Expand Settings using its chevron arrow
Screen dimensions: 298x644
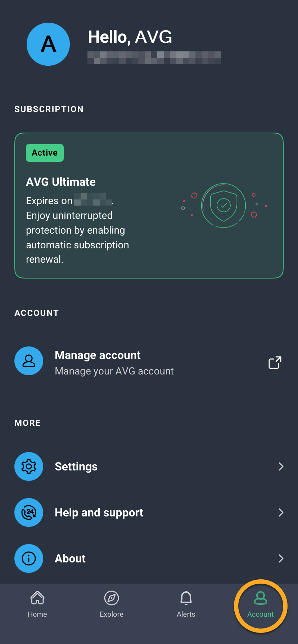pos(281,466)
